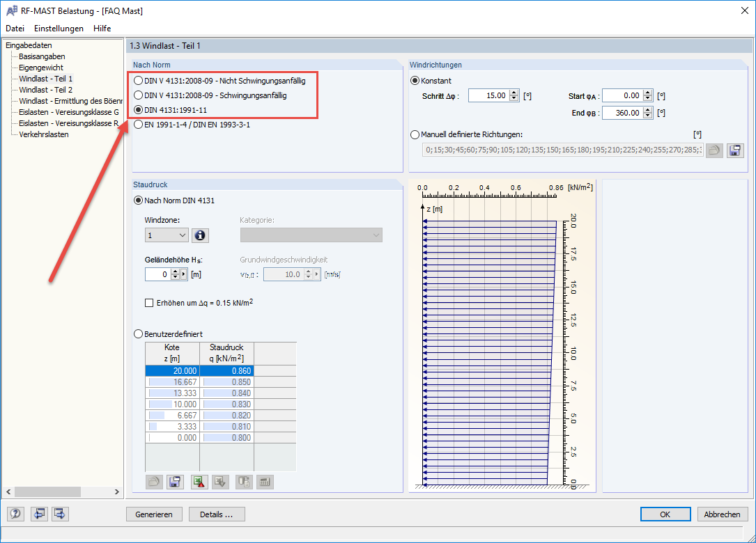Open the Datei menu
756x543 pixels.
(x=15, y=29)
